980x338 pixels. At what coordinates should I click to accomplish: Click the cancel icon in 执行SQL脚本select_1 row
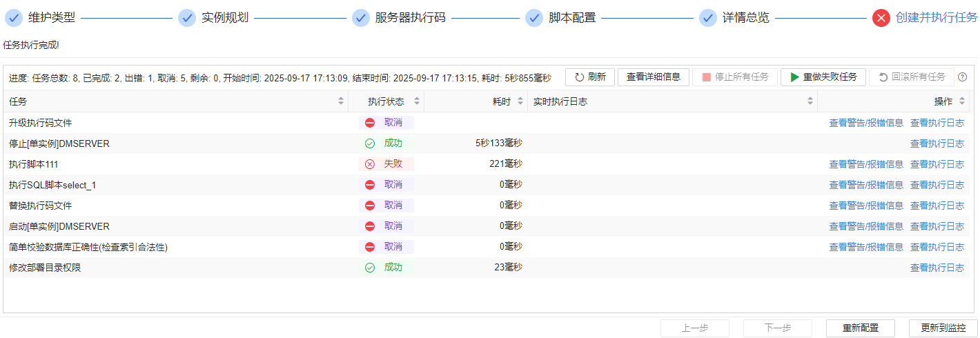point(370,185)
